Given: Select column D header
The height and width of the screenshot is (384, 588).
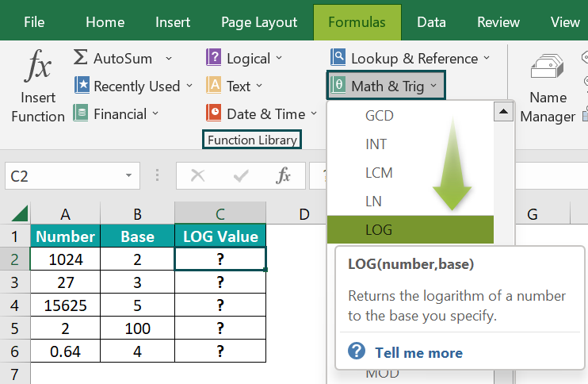Looking at the screenshot, I should 304,214.
